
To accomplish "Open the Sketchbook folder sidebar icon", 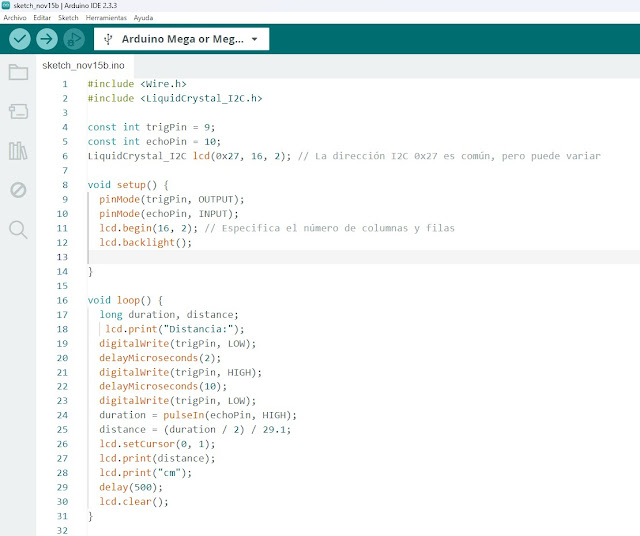I will (x=18, y=72).
